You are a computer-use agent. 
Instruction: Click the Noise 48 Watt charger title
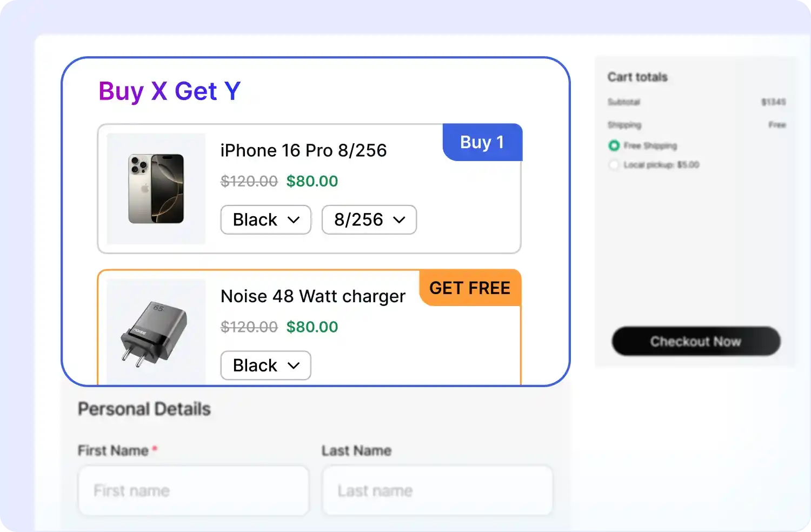pyautogui.click(x=313, y=296)
